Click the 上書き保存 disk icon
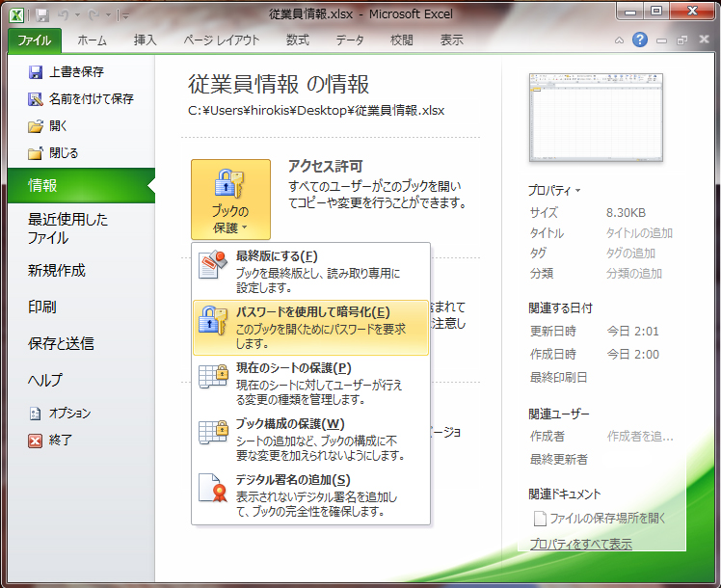721x588 pixels. [x=36, y=72]
